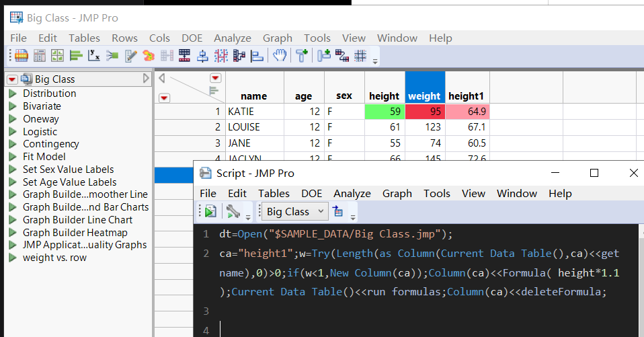Image resolution: width=644 pixels, height=337 pixels.
Task: Click the paint roller with green plus icon
Action: pos(302,55)
